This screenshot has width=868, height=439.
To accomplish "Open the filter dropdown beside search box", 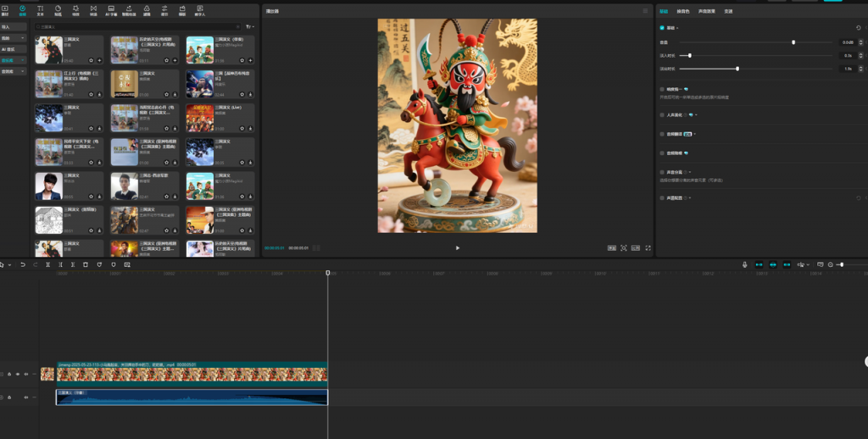I will click(x=250, y=26).
